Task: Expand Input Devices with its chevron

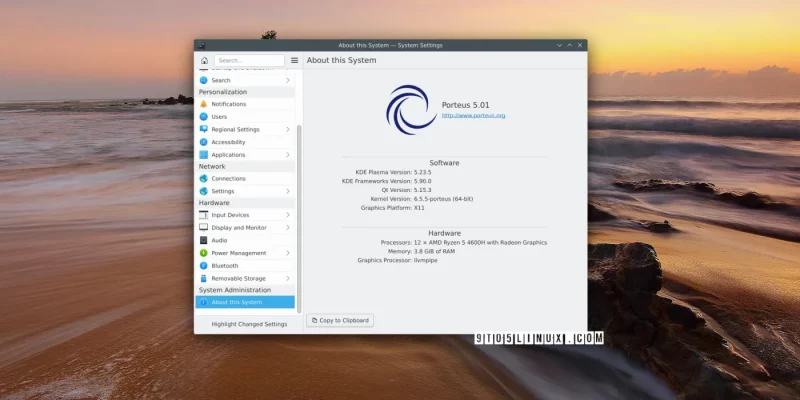Action: (x=288, y=215)
